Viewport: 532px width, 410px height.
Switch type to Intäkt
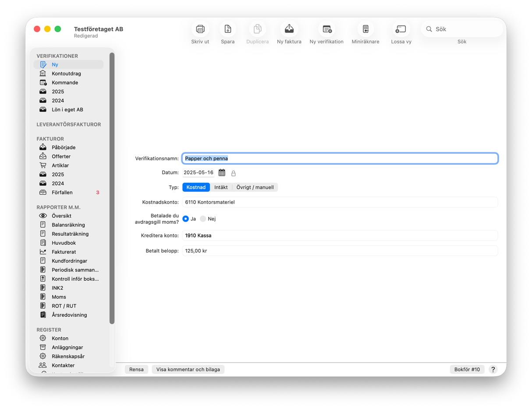221,187
